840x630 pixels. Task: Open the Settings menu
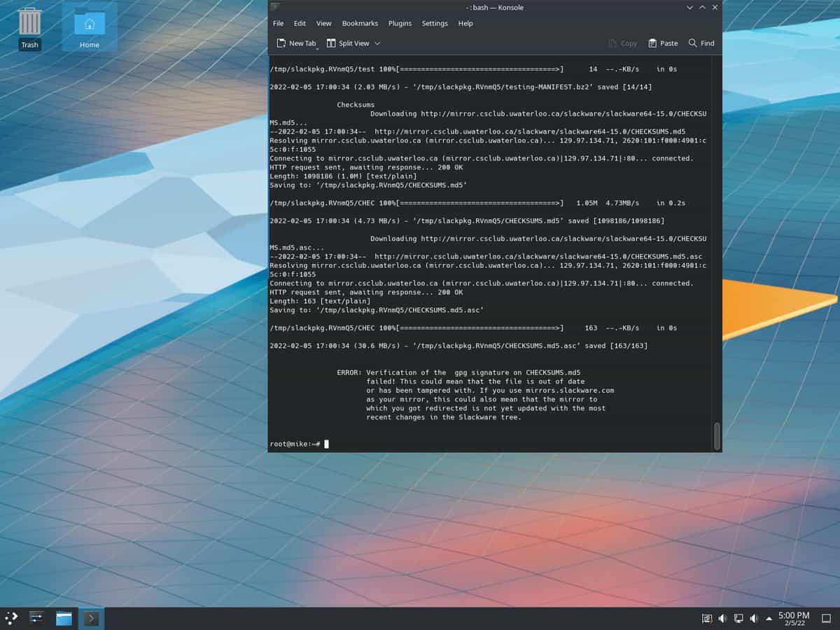pyautogui.click(x=435, y=23)
